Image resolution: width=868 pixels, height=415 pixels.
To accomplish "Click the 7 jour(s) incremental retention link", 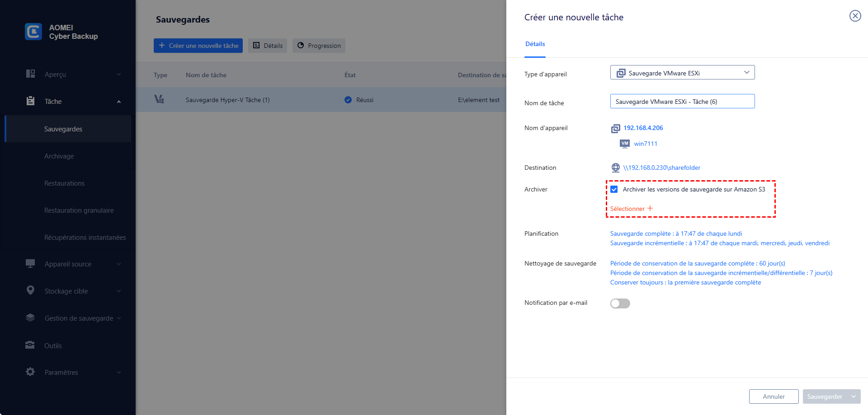I will 721,273.
